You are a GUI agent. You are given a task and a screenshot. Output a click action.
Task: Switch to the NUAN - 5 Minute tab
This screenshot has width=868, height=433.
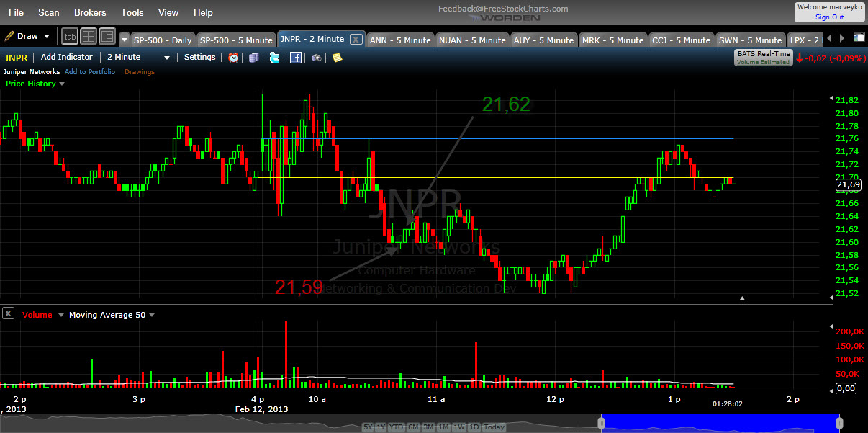[x=471, y=40]
